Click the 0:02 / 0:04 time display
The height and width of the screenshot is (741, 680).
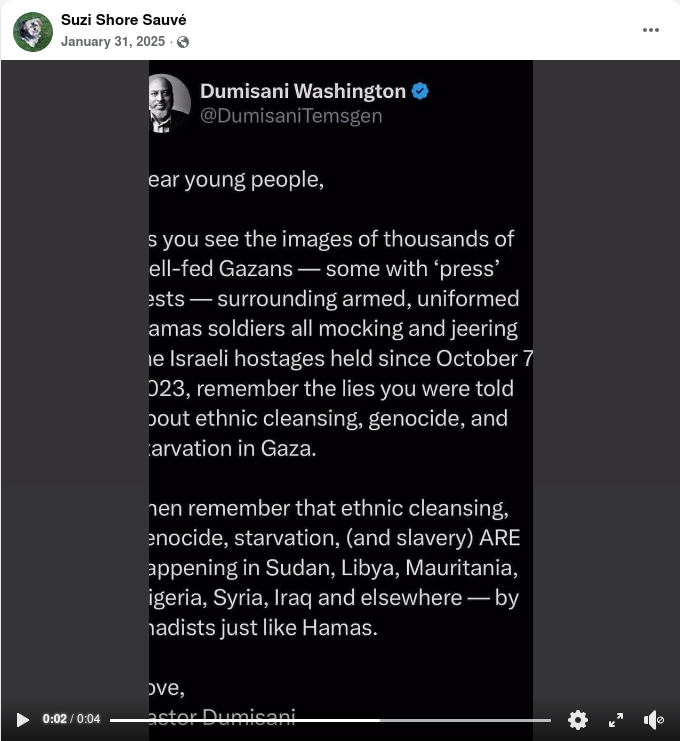click(71, 719)
